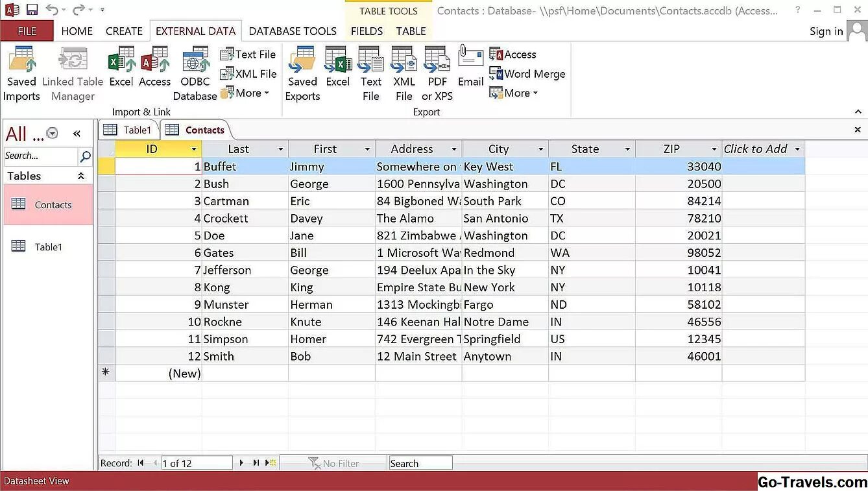Image resolution: width=868 pixels, height=491 pixels.
Task: Click the cell containing 12 Main Street
Action: tap(418, 356)
